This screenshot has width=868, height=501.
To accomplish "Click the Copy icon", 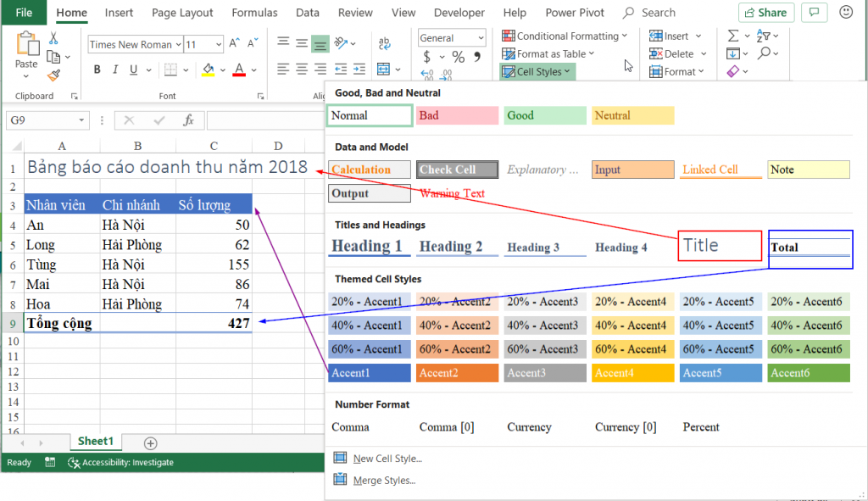I will tap(53, 57).
